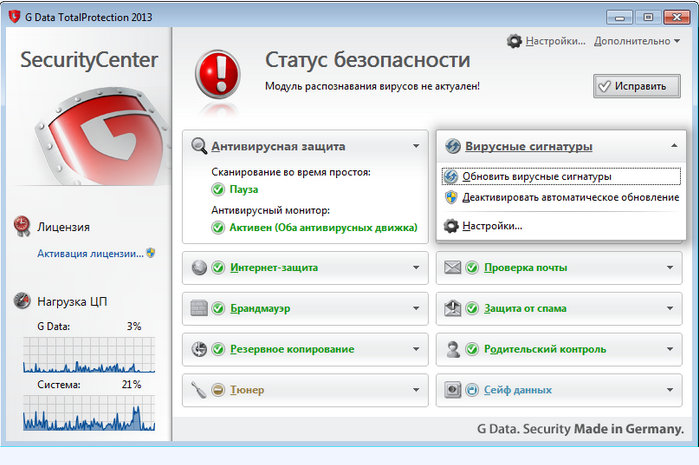
Task: Expand the Брандмауэр dropdown arrow
Action: 416,308
